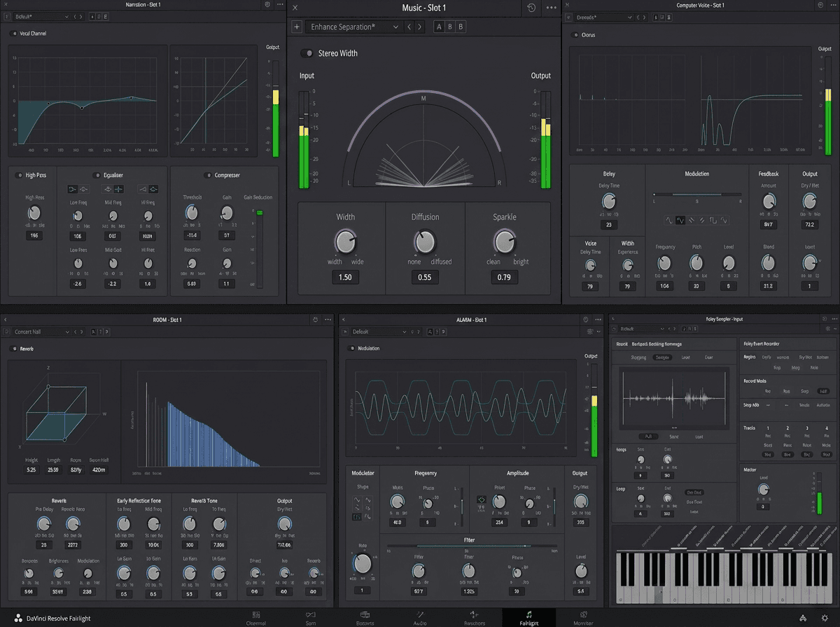Open preset dropdown in Computer Voice window
Screen dimensions: 840x627
[x=604, y=17]
